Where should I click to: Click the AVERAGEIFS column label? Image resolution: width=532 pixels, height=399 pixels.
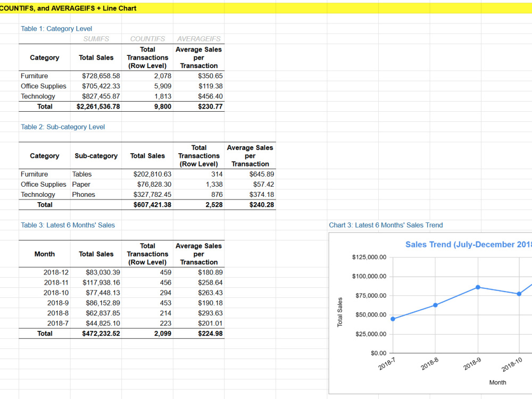[199, 38]
